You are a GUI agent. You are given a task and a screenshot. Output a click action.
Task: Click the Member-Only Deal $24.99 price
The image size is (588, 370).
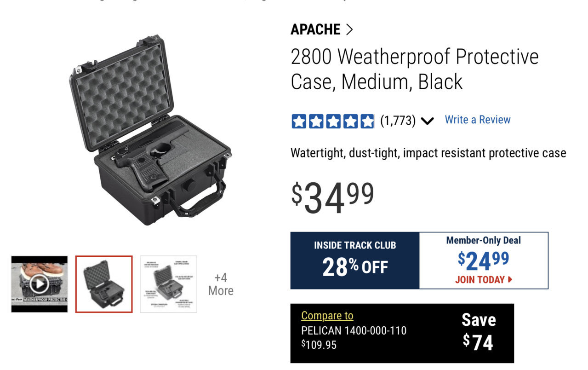(x=483, y=261)
